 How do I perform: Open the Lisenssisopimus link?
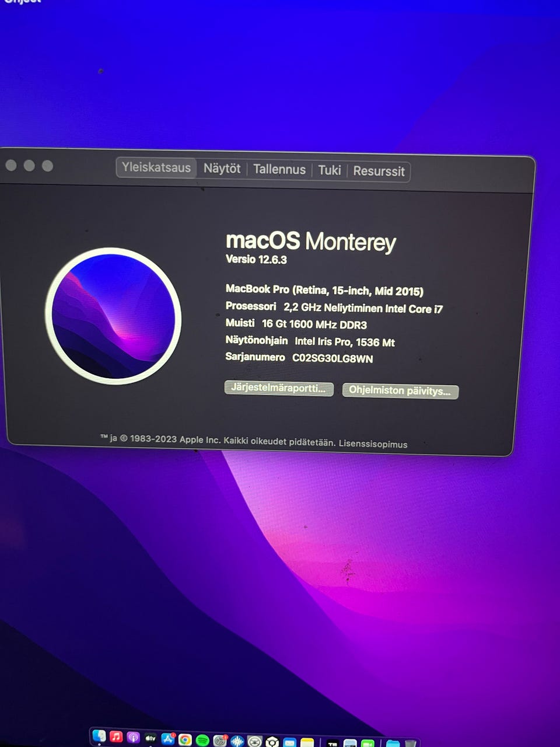(x=373, y=444)
